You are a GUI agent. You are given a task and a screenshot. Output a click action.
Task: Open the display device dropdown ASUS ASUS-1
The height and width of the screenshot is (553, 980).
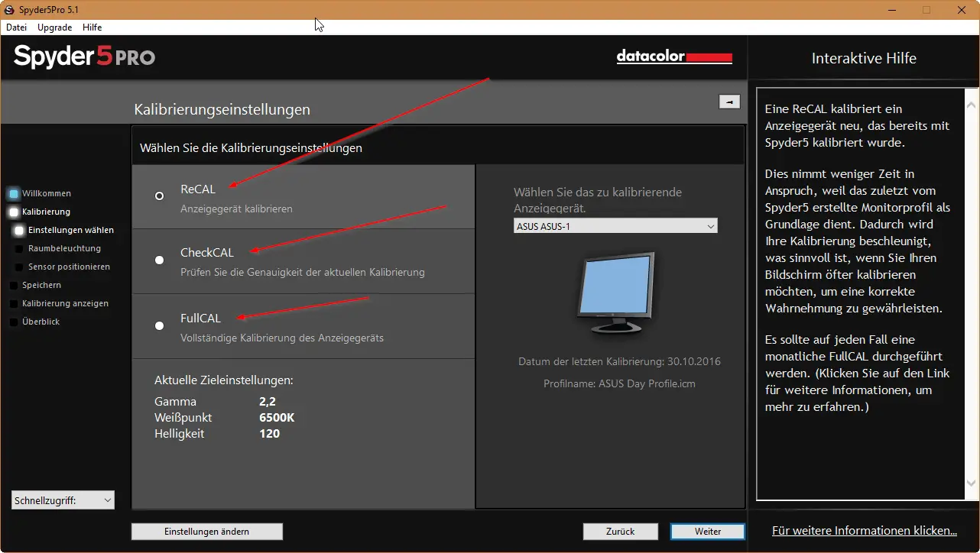pyautogui.click(x=615, y=226)
